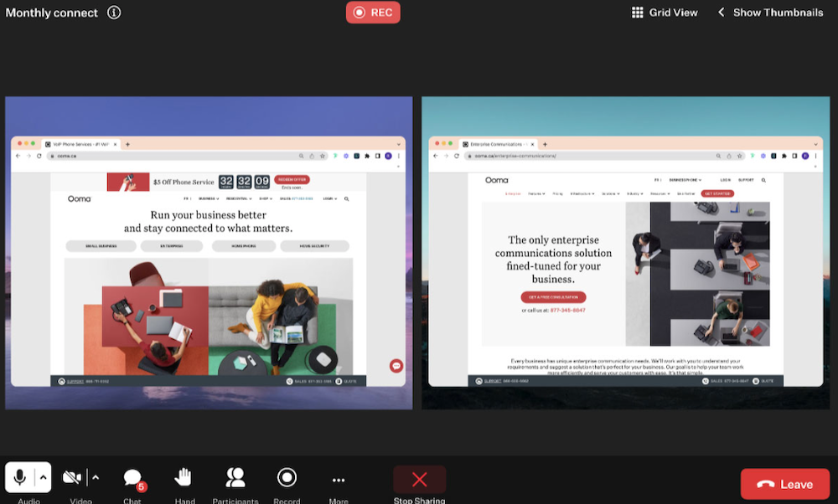
Task: Select the Enterprise Communications browser tab
Action: coord(499,144)
